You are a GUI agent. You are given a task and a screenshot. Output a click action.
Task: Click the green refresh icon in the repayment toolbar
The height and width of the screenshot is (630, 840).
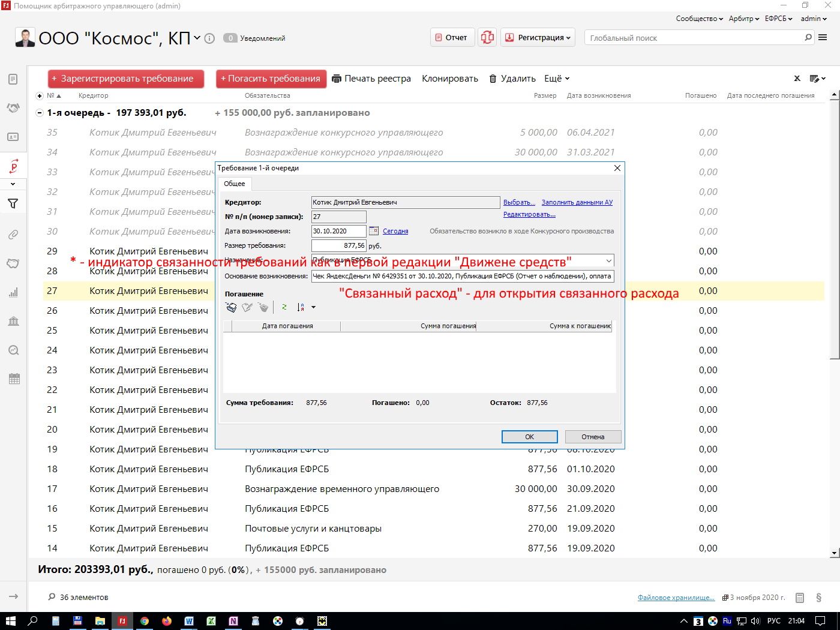(284, 307)
